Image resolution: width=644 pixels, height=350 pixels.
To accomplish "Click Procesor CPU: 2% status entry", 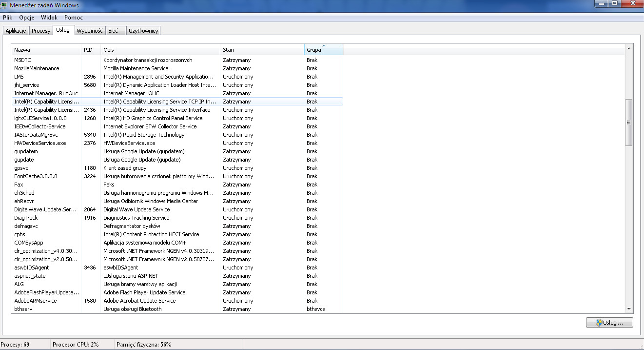I will click(76, 345).
